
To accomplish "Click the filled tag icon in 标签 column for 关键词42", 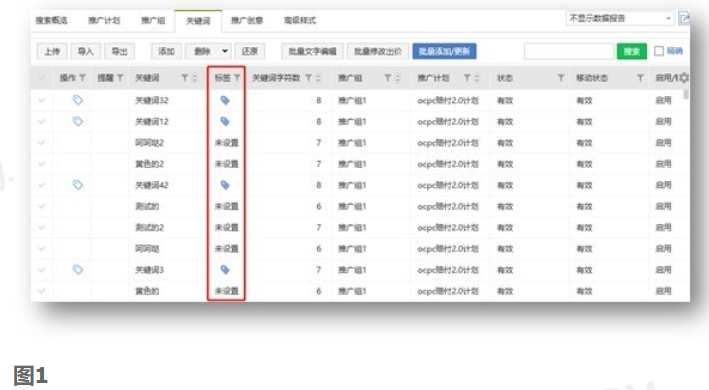I will pos(225,185).
